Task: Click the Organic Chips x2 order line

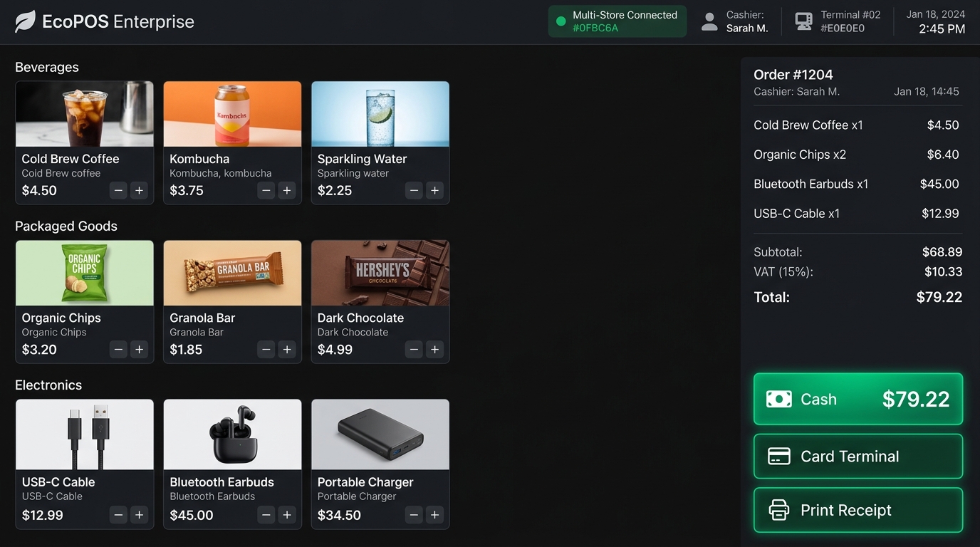Action: click(x=857, y=155)
